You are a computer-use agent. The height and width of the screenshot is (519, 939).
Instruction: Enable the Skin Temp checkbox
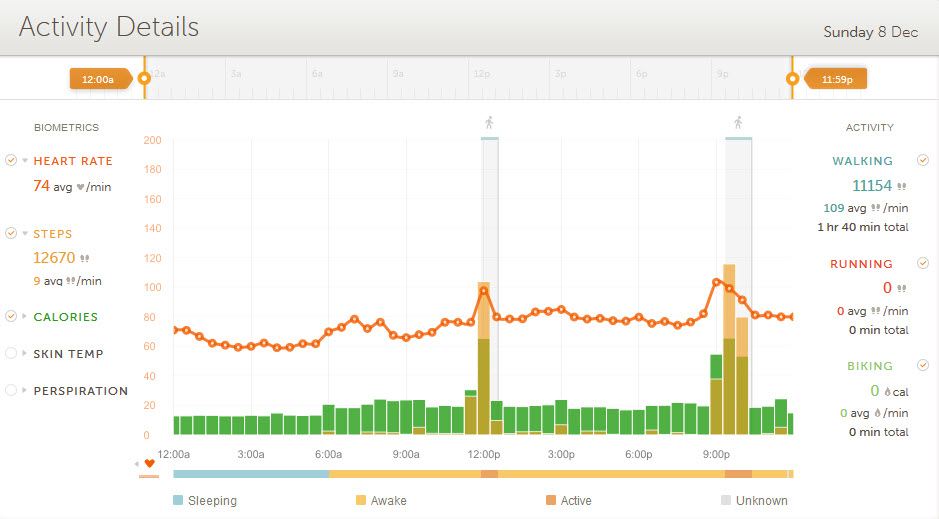tap(11, 353)
